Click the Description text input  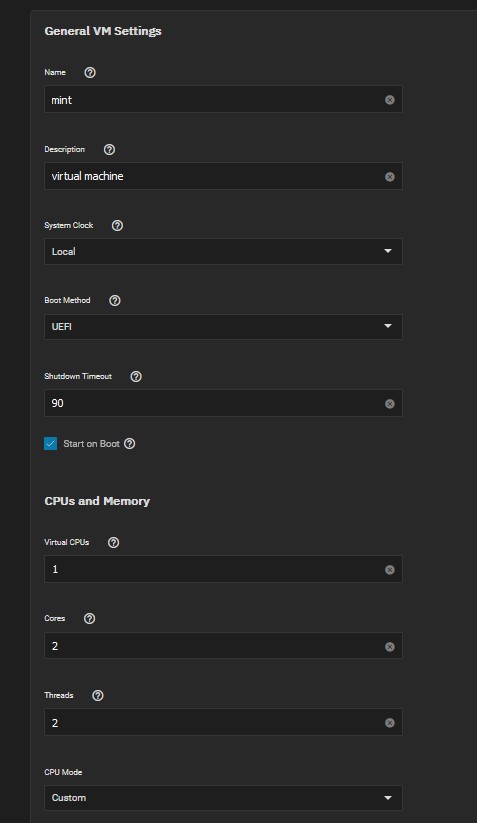pos(215,176)
